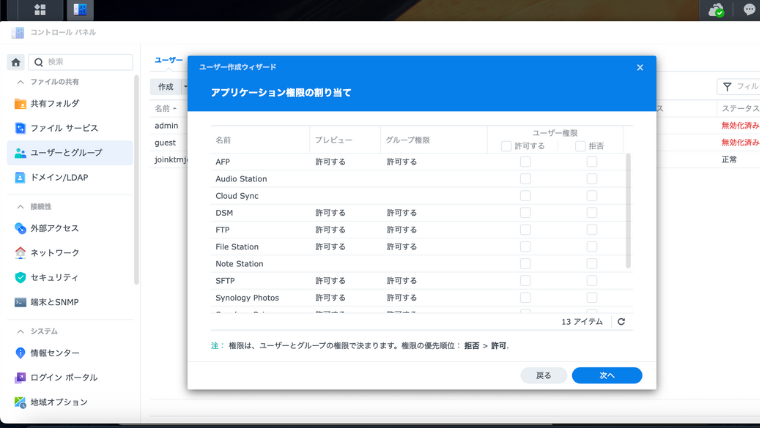The height and width of the screenshot is (428, 760).
Task: Open Security shield icon
Action: click(21, 277)
